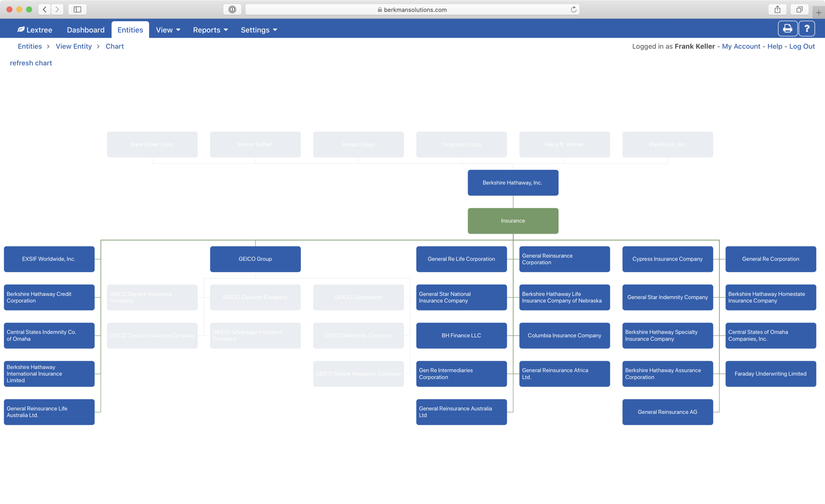Select the GEICO Group node
The height and width of the screenshot is (504, 825).
(x=255, y=259)
